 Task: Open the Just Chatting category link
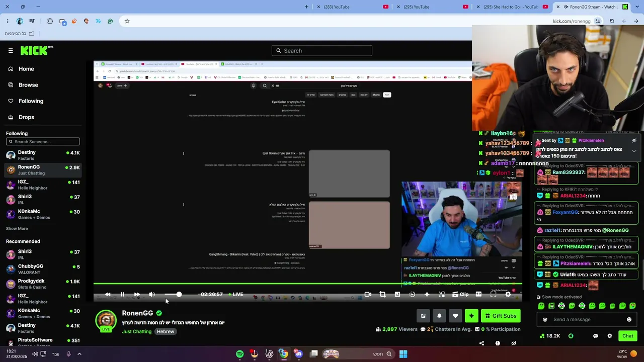(x=136, y=332)
